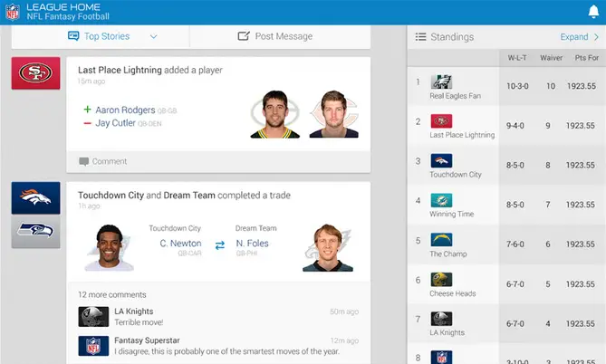Click the Packers helmet logo in standings row 6
606x364 pixels.
(441, 280)
